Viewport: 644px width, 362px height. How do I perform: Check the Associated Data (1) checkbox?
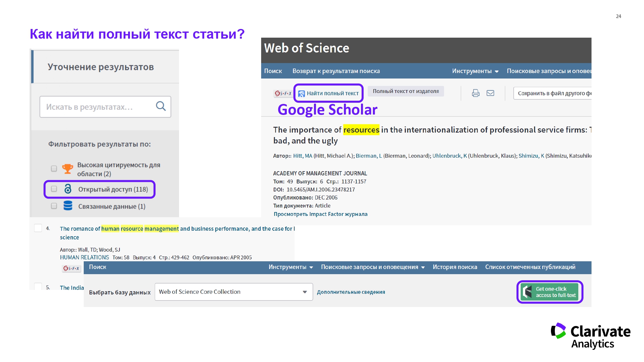pos(54,206)
